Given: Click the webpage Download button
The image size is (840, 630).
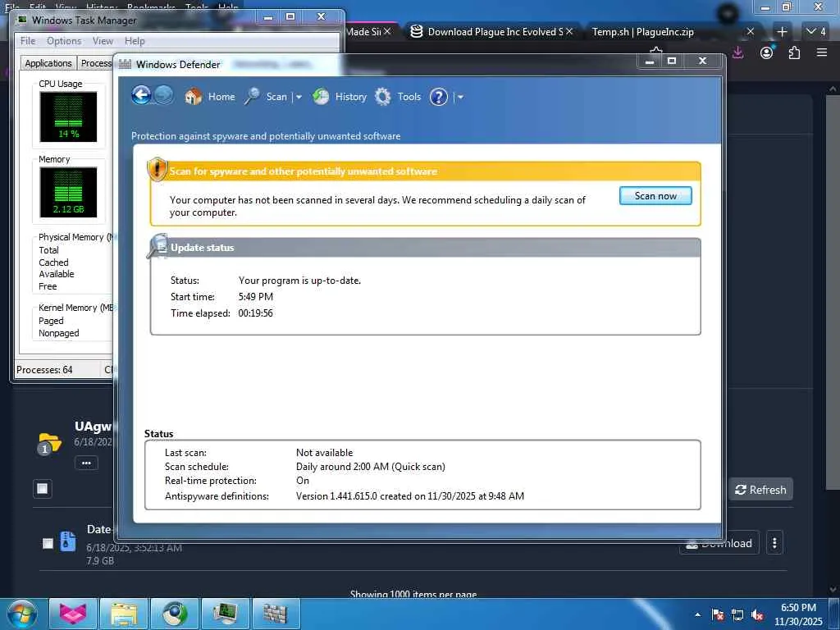Looking at the screenshot, I should point(719,543).
